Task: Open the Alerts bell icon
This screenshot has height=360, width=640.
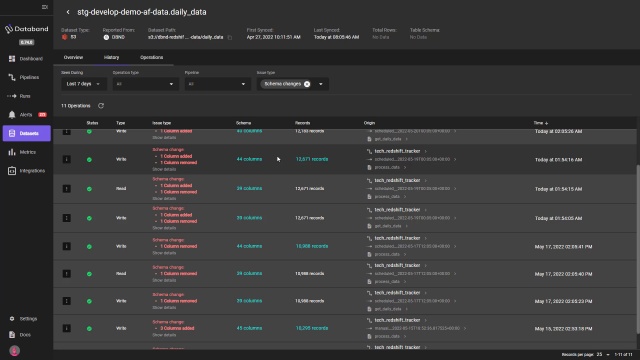Action: tap(12, 115)
